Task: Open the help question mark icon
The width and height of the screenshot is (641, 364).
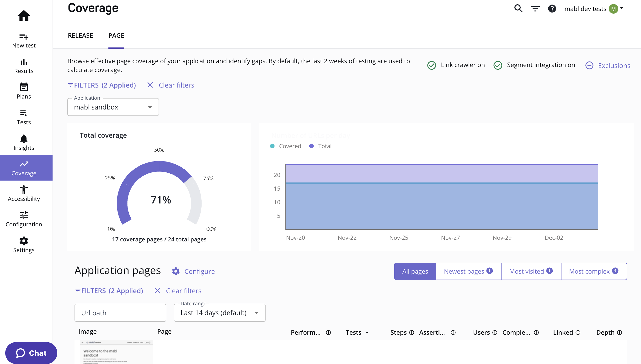Action: (552, 9)
